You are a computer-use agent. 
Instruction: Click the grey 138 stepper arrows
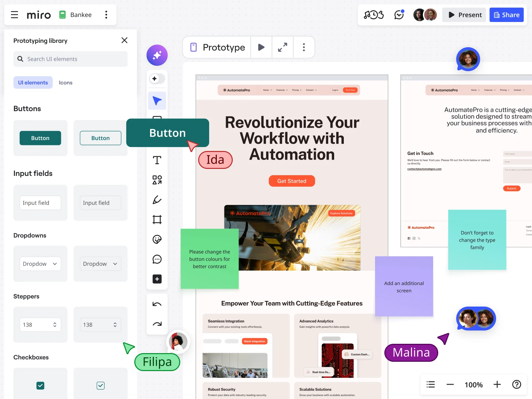point(115,325)
